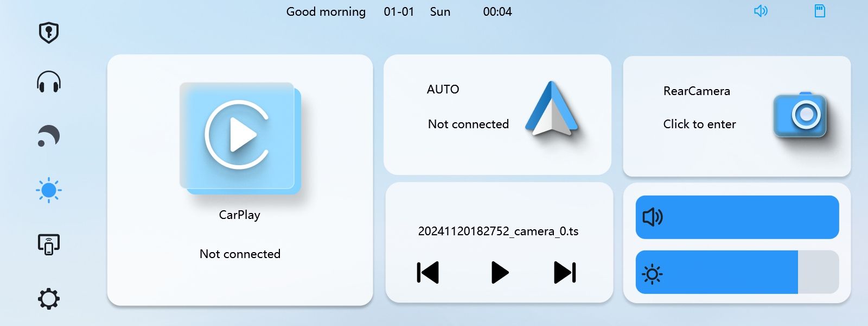Image resolution: width=868 pixels, height=326 pixels.
Task: Adjust the volume slider bar
Action: tap(737, 217)
